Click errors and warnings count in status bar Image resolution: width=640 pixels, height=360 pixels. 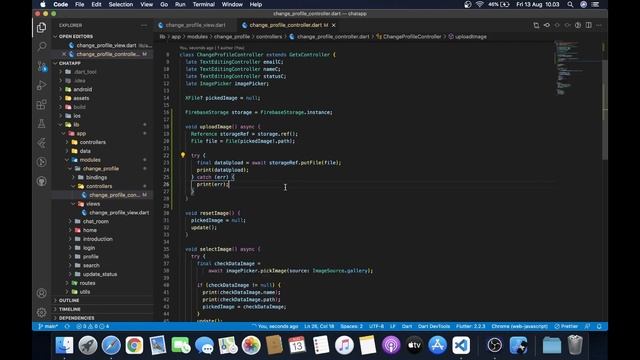pos(93,327)
